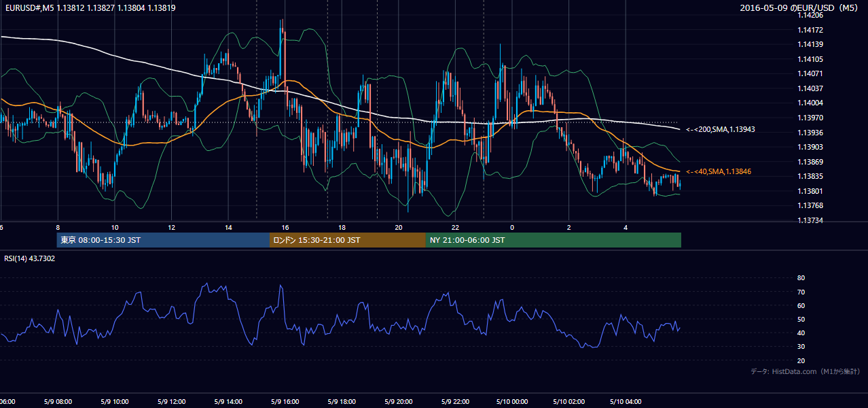The width and height of the screenshot is (868, 408).
Task: Click price level 1.13768 on axis
Action: tap(809, 205)
